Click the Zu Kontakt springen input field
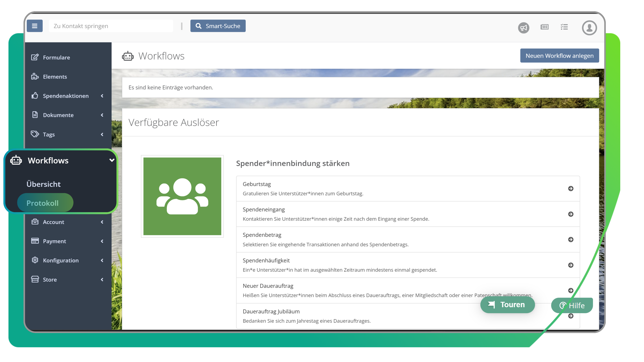Image resolution: width=644 pixels, height=362 pixels. tap(111, 26)
